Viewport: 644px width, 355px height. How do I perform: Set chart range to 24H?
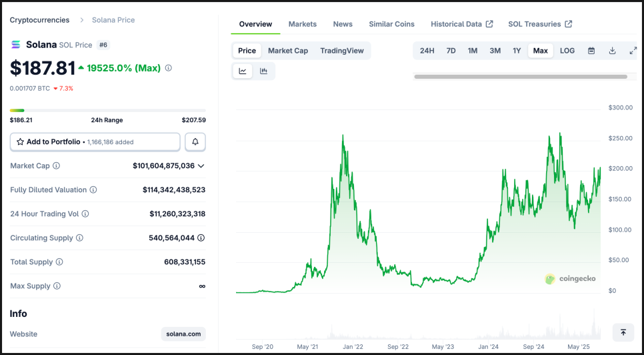coord(427,51)
